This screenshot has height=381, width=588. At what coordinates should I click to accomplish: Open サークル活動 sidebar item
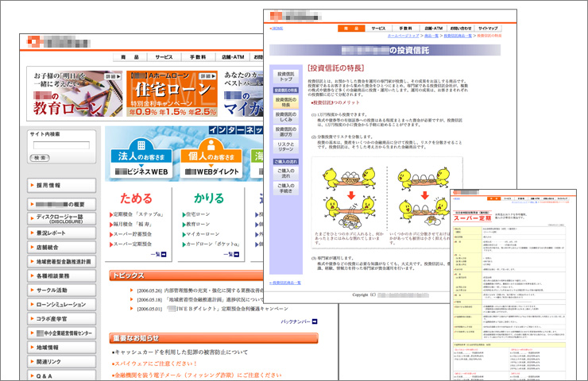click(x=61, y=291)
